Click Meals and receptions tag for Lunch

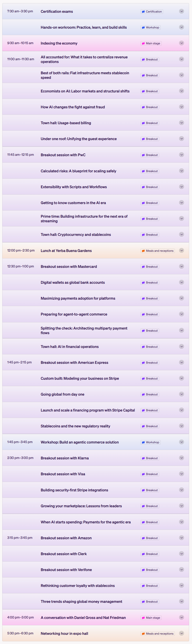coord(157,251)
